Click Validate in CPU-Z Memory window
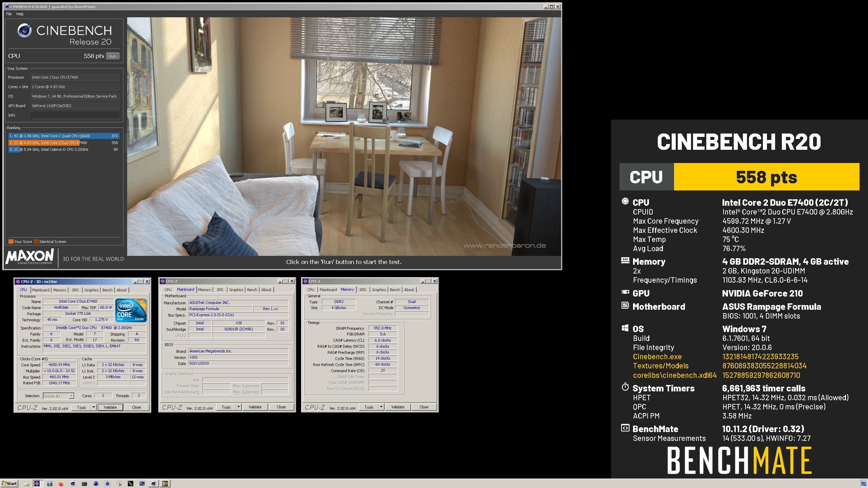The width and height of the screenshot is (868, 488). point(398,407)
